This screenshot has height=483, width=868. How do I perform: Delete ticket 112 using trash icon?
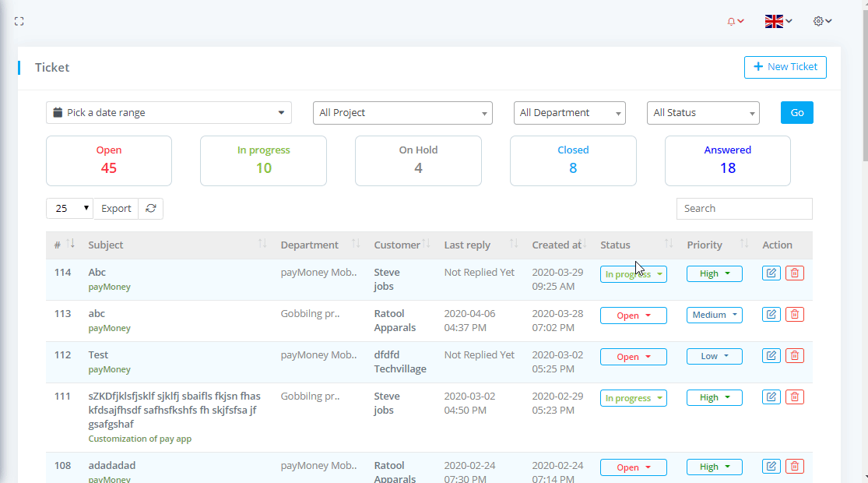pyautogui.click(x=794, y=356)
